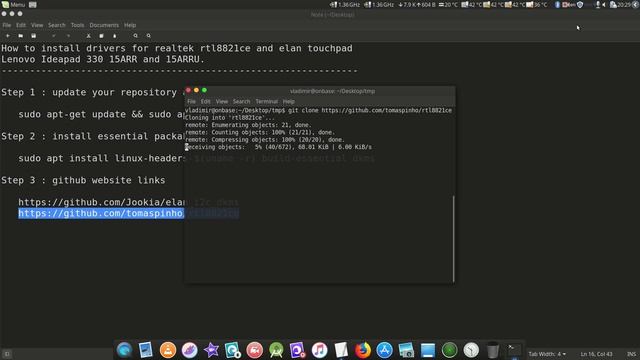Screen dimensions: 640x360
Task: Open the iMovie star dock icon
Action: pos(211,350)
